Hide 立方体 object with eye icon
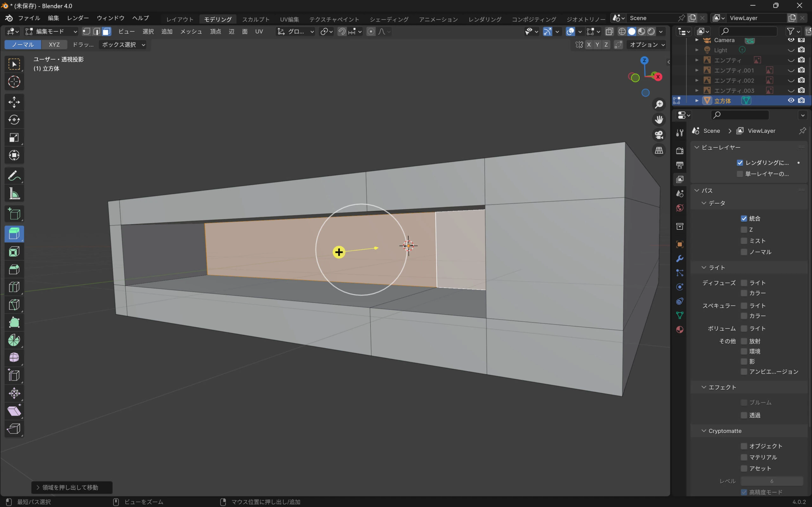Screen dimensions: 812x507 pos(791,100)
